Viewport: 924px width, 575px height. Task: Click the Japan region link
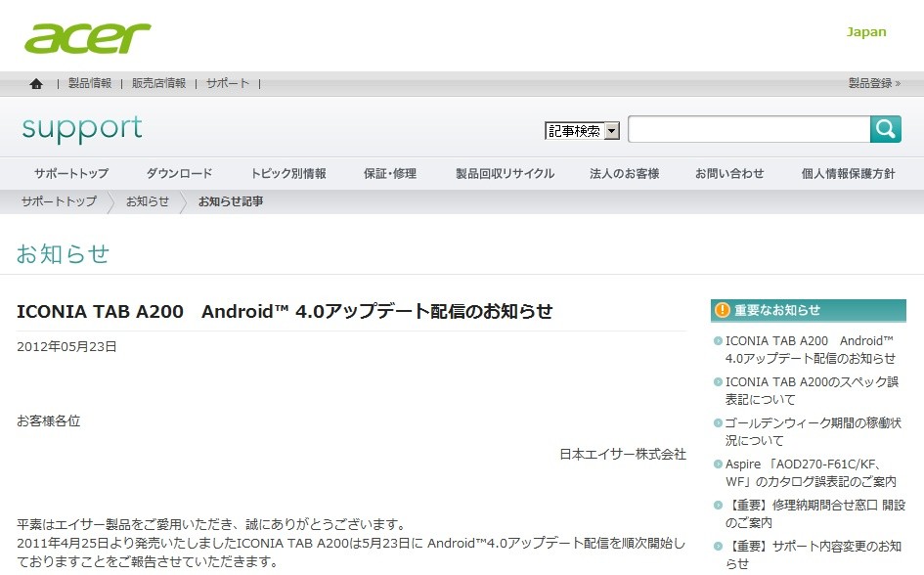[x=866, y=32]
